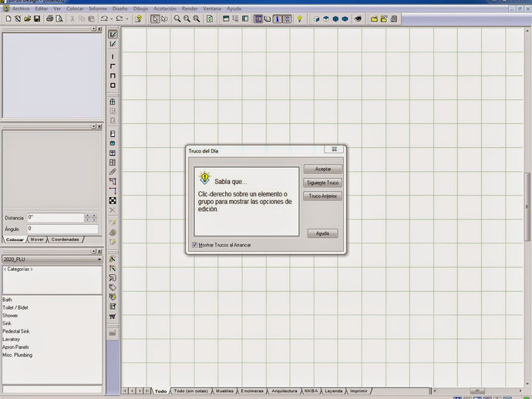Click the Redo arrow icon

119,18
